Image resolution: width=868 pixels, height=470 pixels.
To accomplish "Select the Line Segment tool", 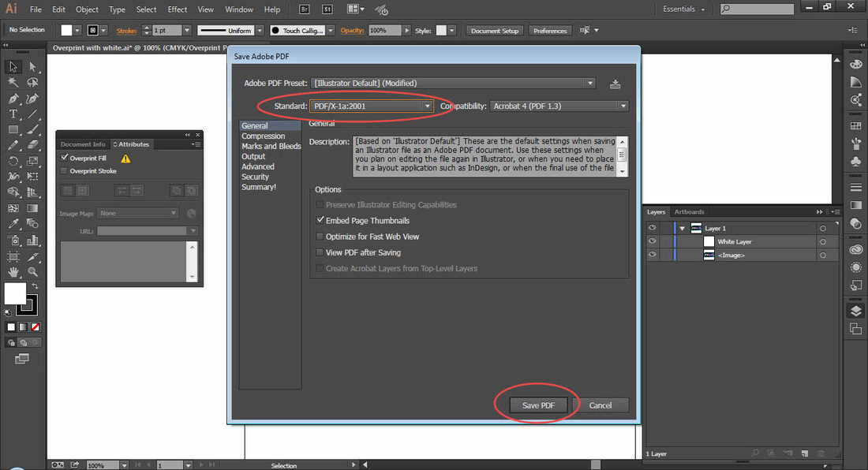I will [32, 114].
